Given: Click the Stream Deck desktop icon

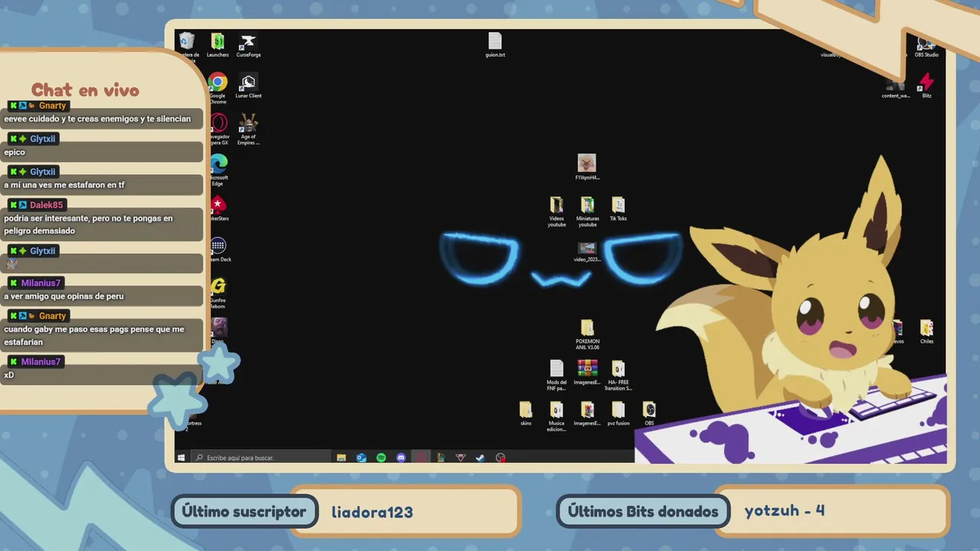Looking at the screenshot, I should 218,249.
